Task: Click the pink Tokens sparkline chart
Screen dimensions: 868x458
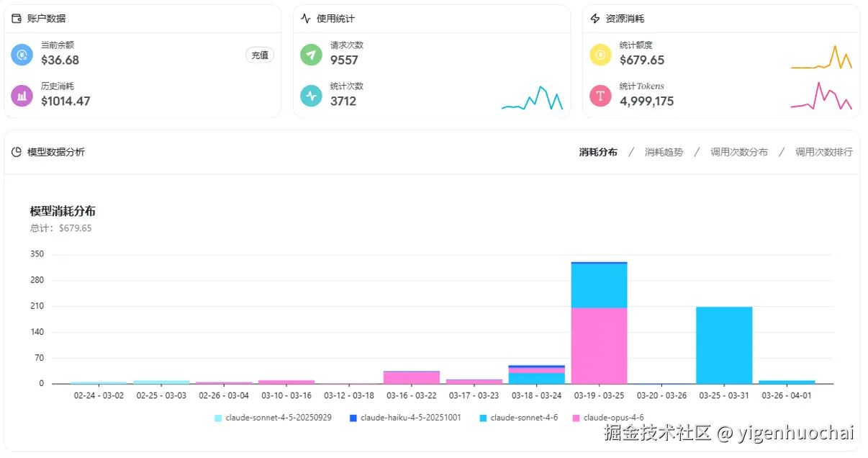Action: (823, 97)
